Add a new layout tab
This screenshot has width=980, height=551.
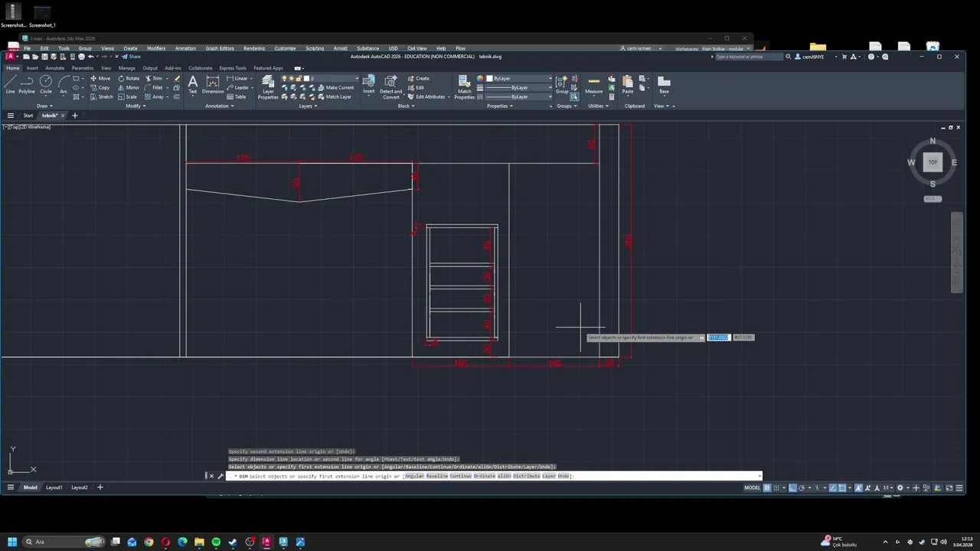[x=100, y=487]
